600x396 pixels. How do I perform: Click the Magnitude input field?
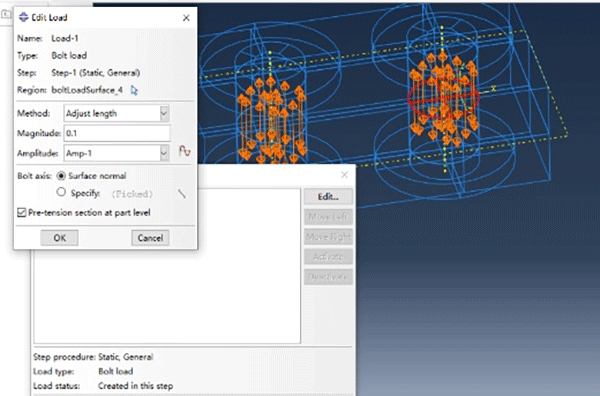(x=117, y=134)
